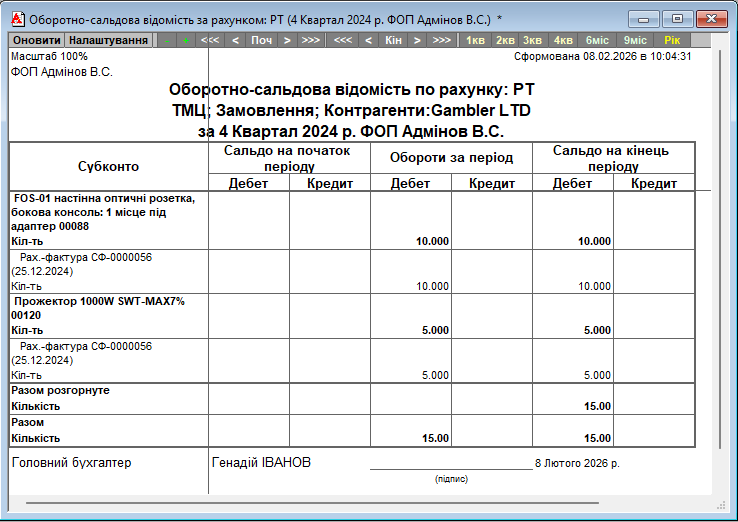The image size is (738, 522).
Task: Choose the 6міс half-year period
Action: 597,40
